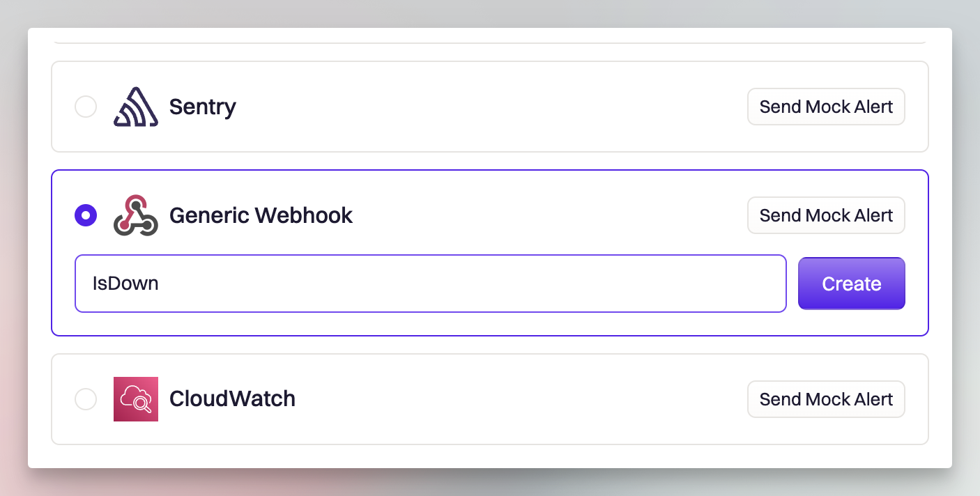Screen dimensions: 980x496
Task: Select the CloudWatch radio button
Action: click(86, 399)
